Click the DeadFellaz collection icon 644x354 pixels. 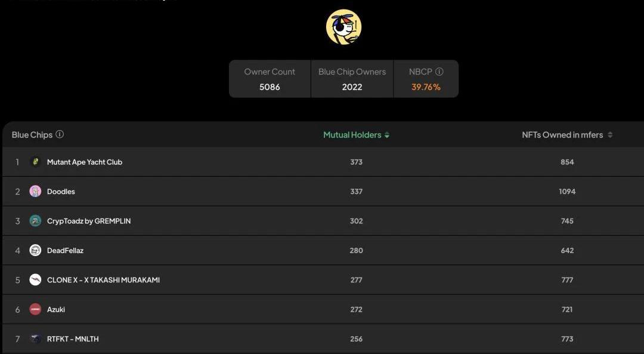(x=35, y=250)
